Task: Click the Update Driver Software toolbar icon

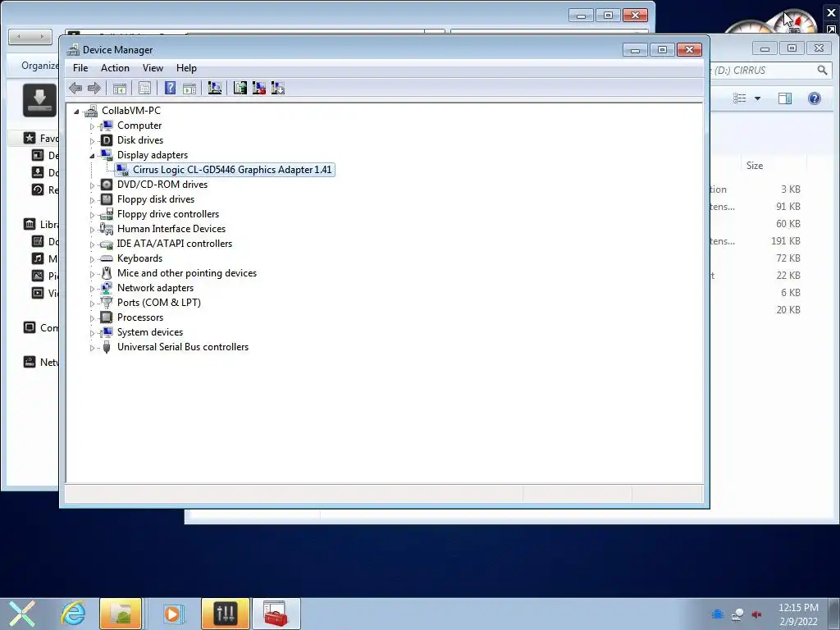Action: (240, 88)
